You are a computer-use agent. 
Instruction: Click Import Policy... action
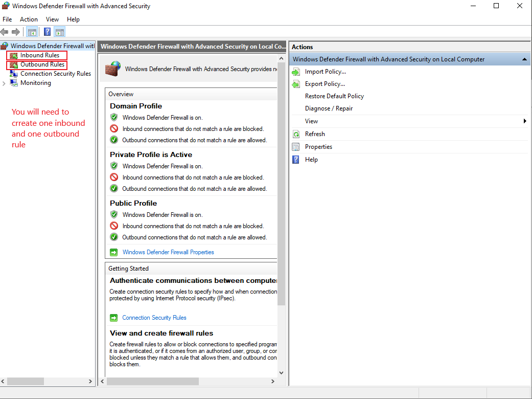pyautogui.click(x=326, y=72)
